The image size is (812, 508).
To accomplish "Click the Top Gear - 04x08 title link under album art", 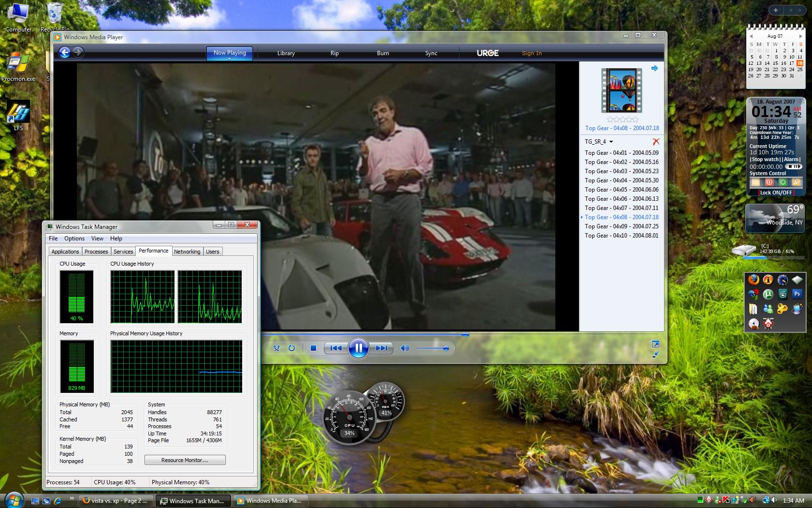I will point(622,128).
